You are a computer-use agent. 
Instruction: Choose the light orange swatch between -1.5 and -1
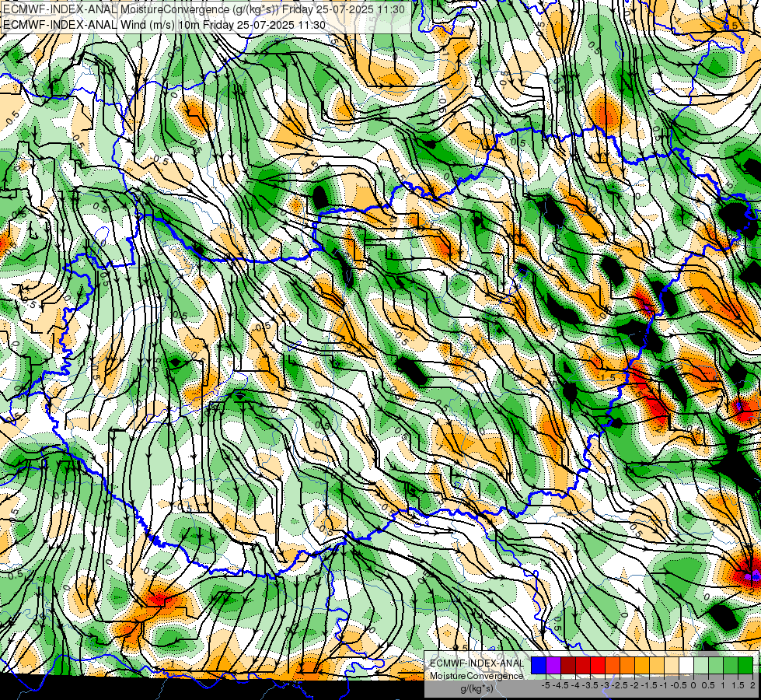(x=657, y=666)
